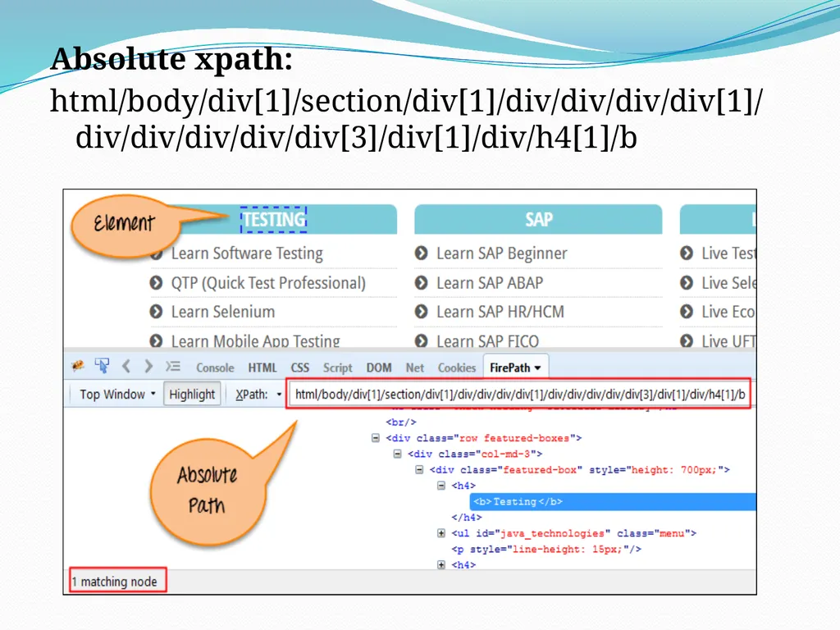The height and width of the screenshot is (630, 840).
Task: Open the Console tab
Action: tap(215, 367)
